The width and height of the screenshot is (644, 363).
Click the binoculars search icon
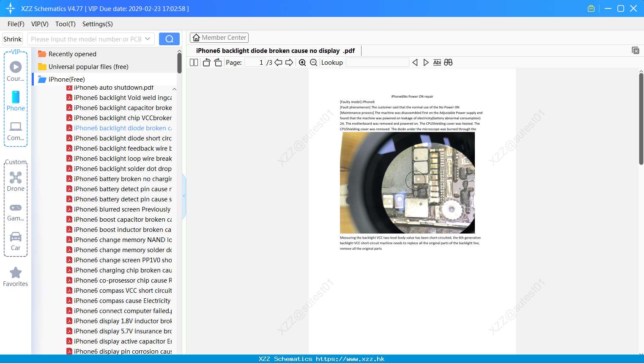pyautogui.click(x=448, y=62)
